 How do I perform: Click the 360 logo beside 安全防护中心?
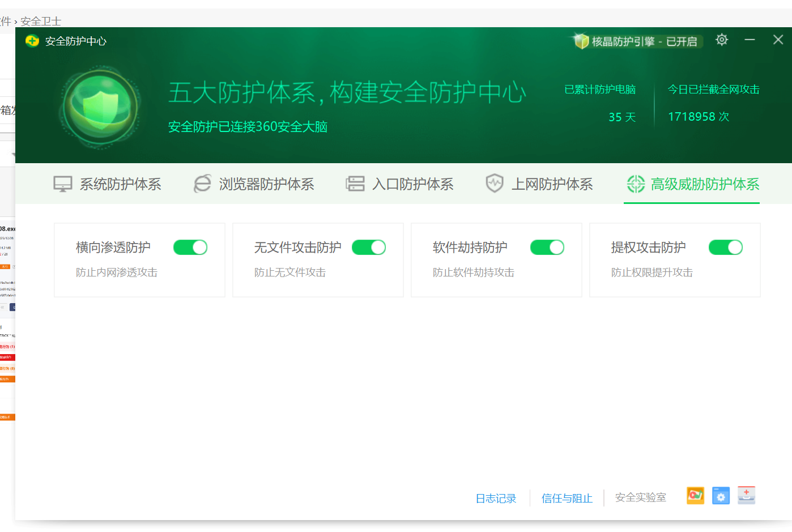click(x=32, y=41)
